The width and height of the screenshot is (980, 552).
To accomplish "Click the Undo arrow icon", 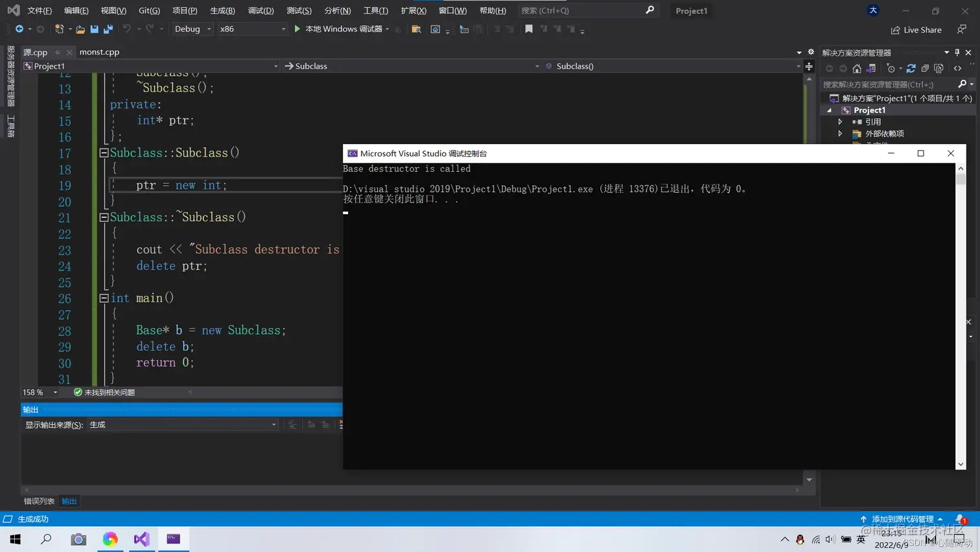I will pos(127,29).
